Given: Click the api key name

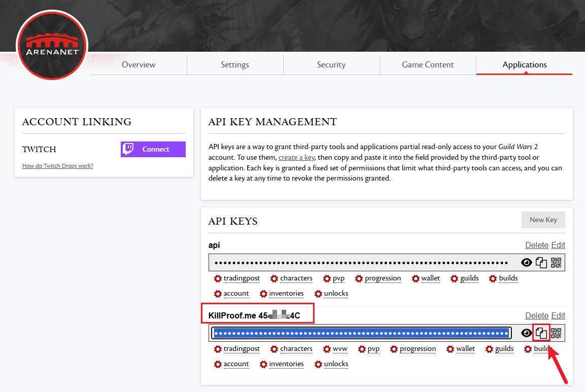Looking at the screenshot, I should 214,245.
